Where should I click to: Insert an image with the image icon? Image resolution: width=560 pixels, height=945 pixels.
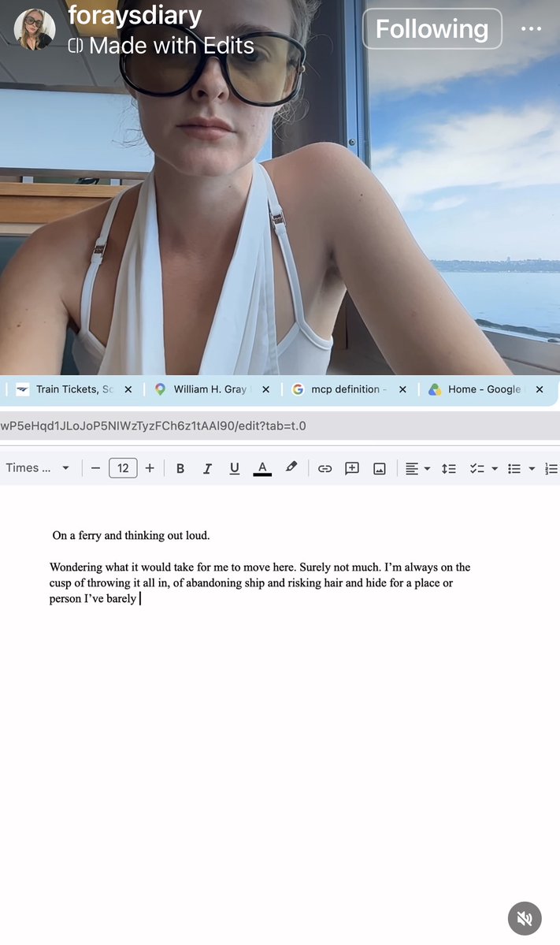click(x=380, y=468)
